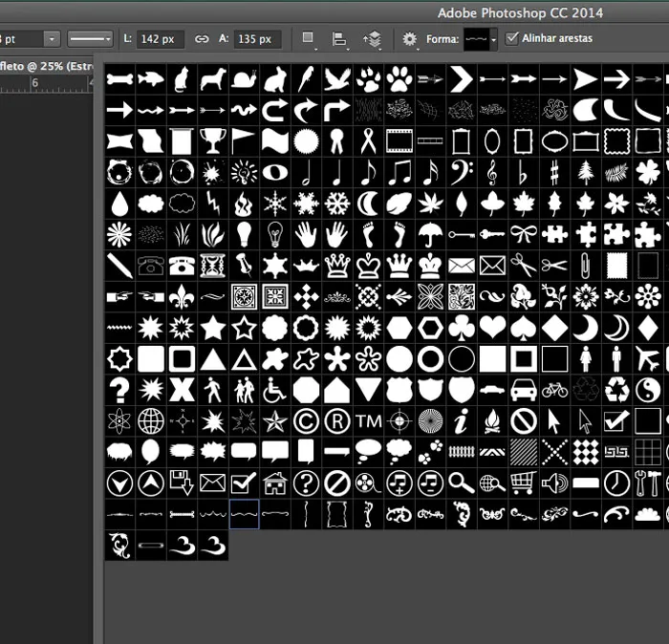Image resolution: width=669 pixels, height=644 pixels.
Task: Choose the awareness ribbon shape
Action: [x=368, y=141]
